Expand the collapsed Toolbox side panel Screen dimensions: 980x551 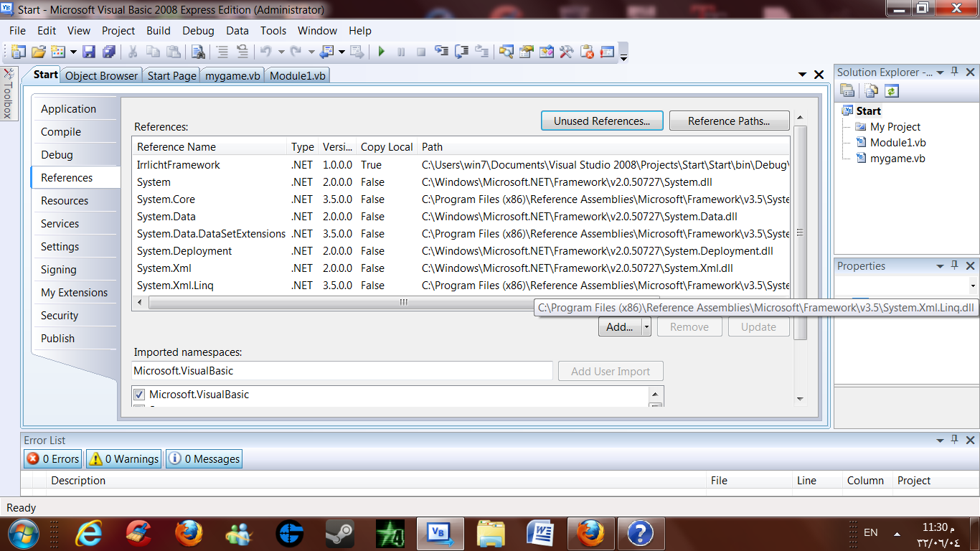coord(8,94)
